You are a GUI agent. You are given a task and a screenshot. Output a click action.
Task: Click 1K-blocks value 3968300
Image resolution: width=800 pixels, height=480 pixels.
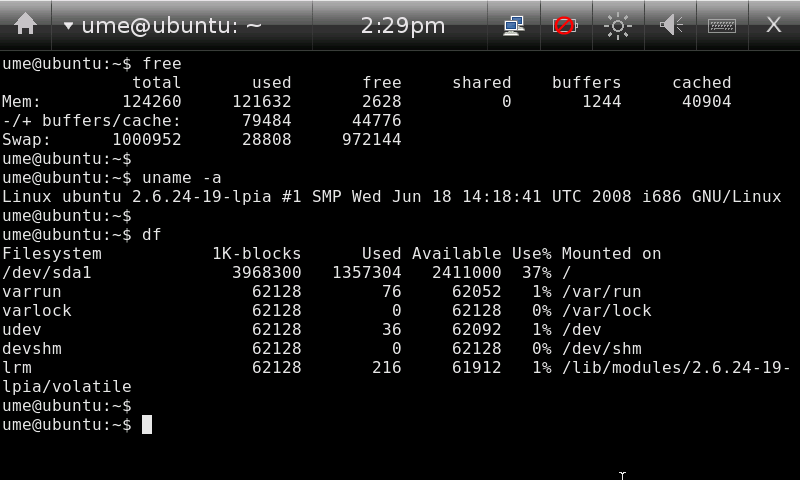267,272
